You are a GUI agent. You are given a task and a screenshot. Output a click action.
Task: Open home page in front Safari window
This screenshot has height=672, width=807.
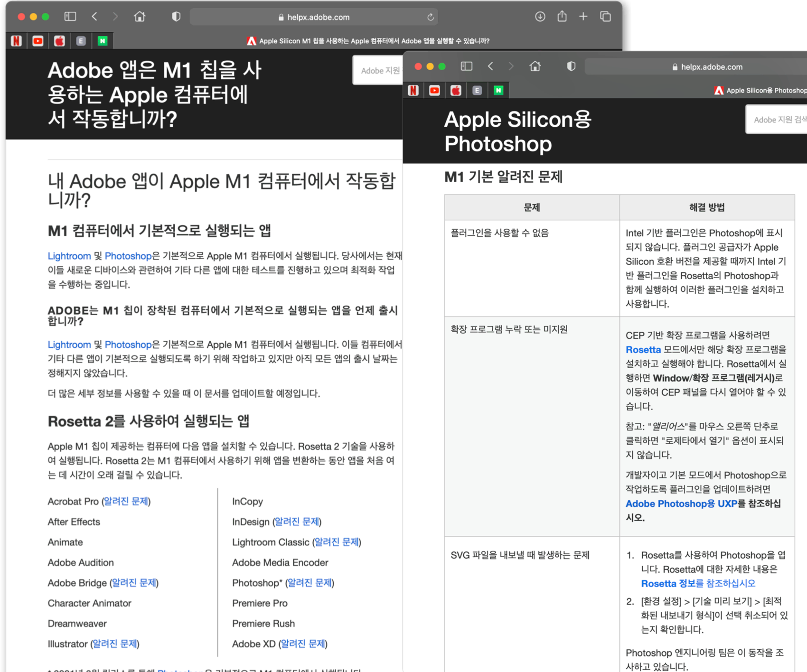point(535,66)
